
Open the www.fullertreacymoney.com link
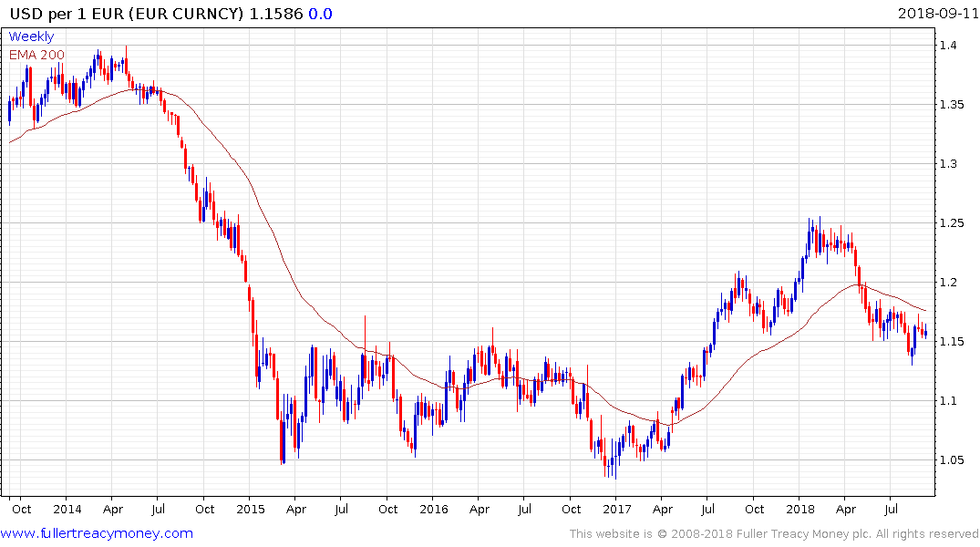pyautogui.click(x=97, y=533)
